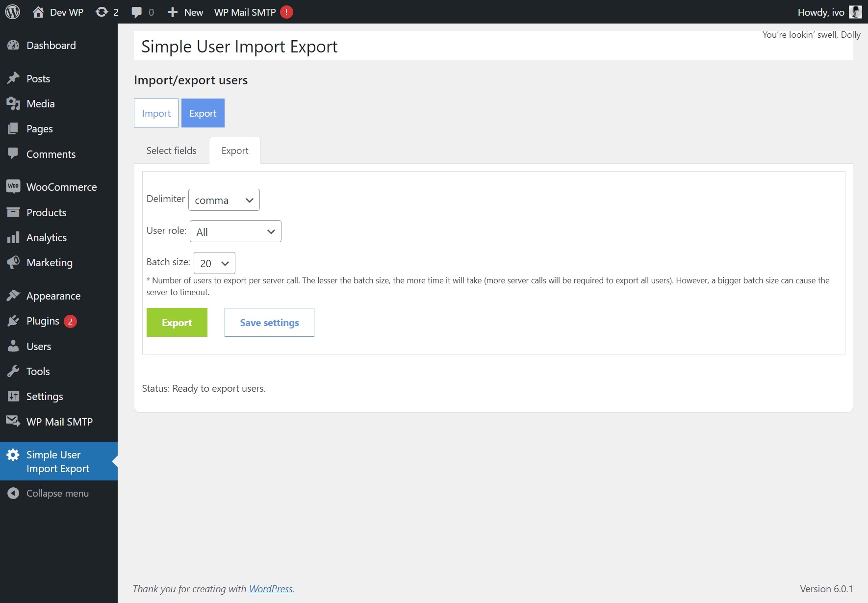Click the Plugins plug icon
The width and height of the screenshot is (868, 603).
[x=13, y=321]
